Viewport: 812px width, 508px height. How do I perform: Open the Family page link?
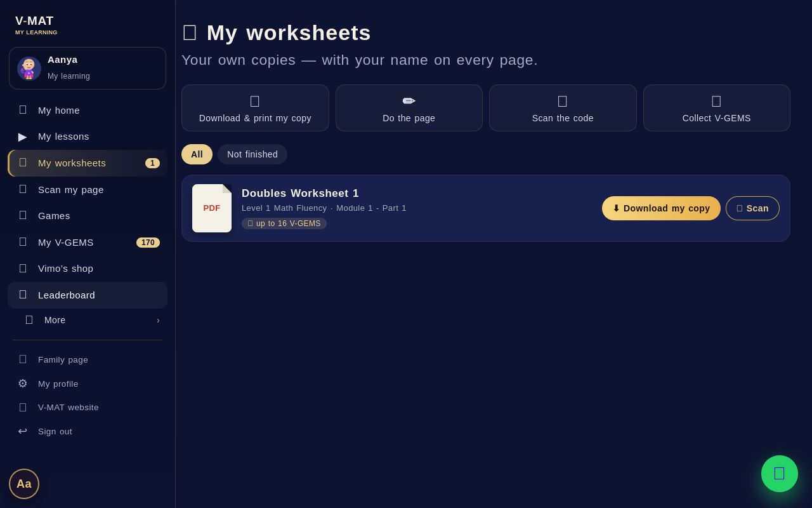88,359
